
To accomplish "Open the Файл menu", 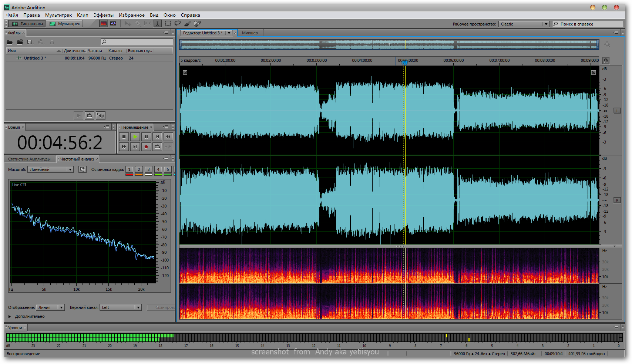I will (12, 15).
